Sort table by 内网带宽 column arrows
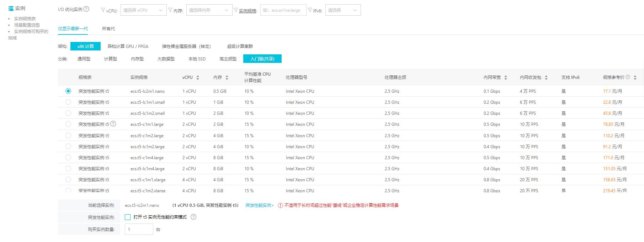The image size is (644, 242). (506, 77)
